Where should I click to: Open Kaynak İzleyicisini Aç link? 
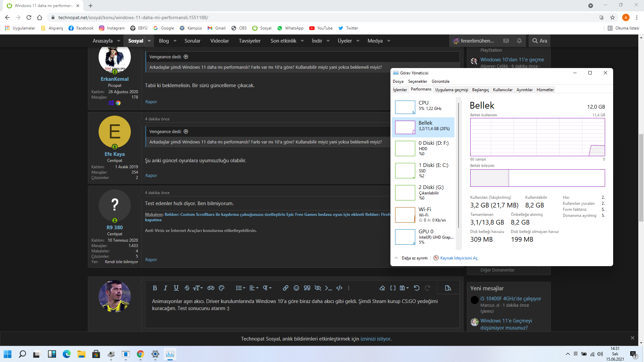[459, 258]
